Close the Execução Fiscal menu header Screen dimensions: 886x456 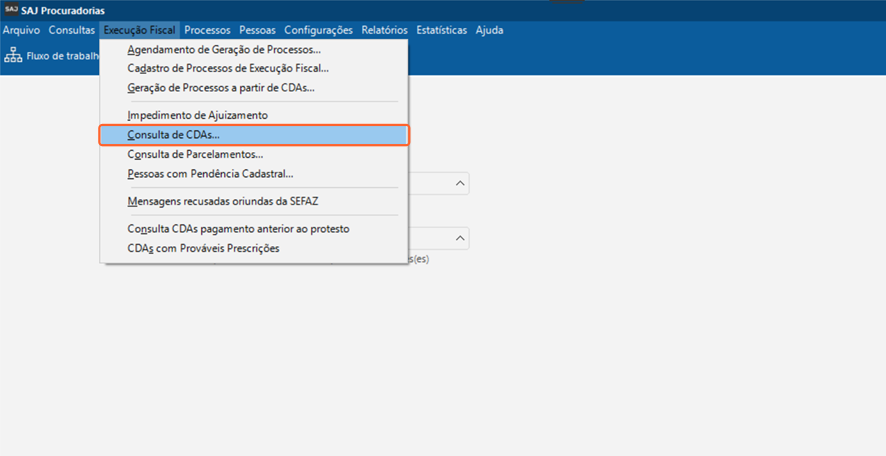[139, 31]
